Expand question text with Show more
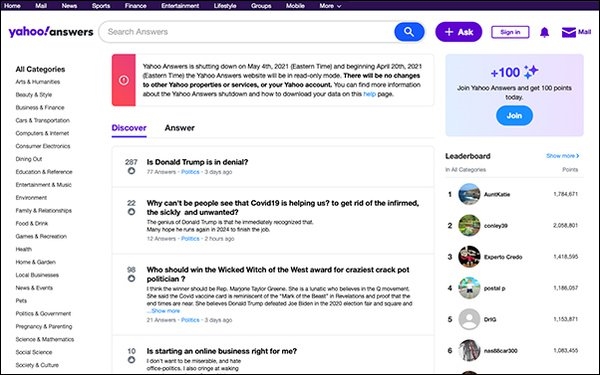The image size is (600, 375). coord(165,311)
